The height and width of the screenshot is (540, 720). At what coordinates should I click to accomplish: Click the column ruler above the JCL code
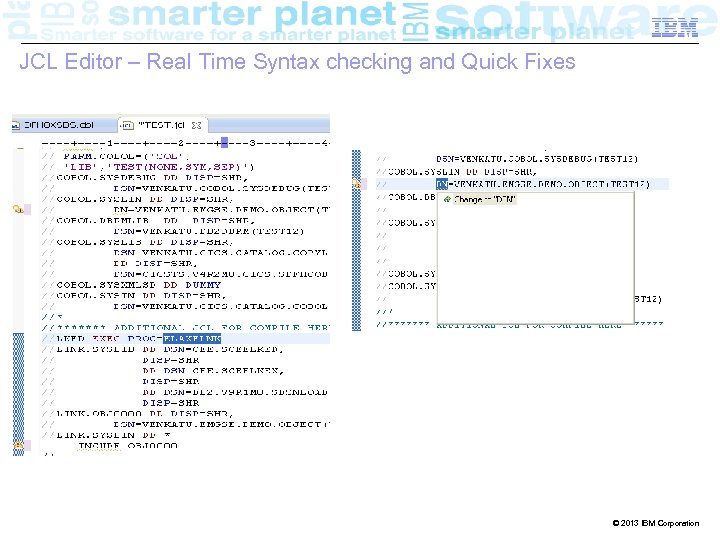(186, 143)
